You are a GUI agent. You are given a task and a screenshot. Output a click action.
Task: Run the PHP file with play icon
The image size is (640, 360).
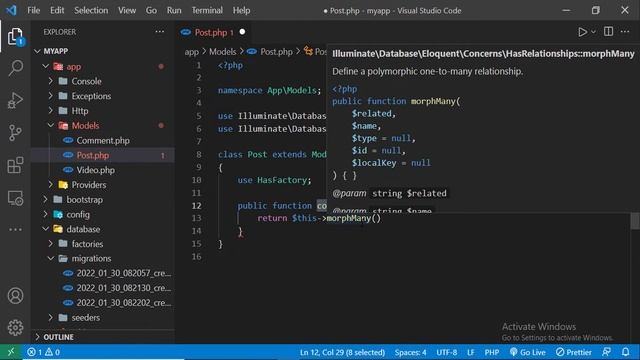coord(582,32)
